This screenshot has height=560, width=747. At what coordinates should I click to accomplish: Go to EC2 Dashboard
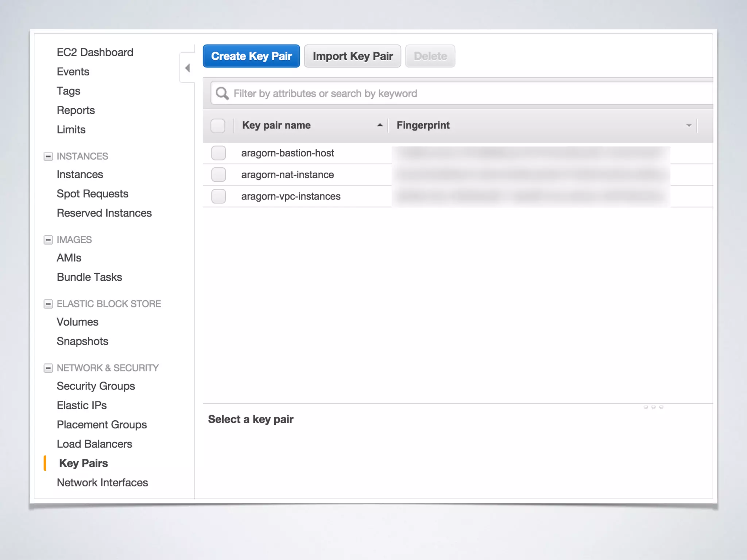[x=95, y=52]
